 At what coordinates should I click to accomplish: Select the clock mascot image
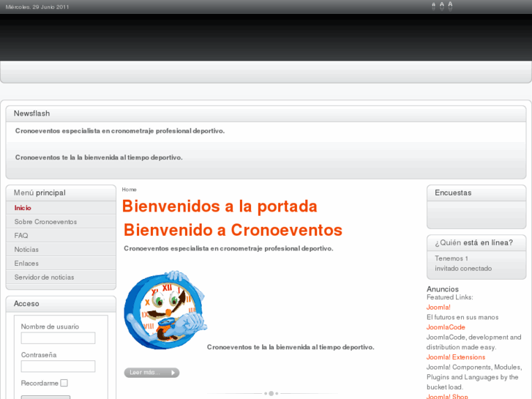point(165,310)
